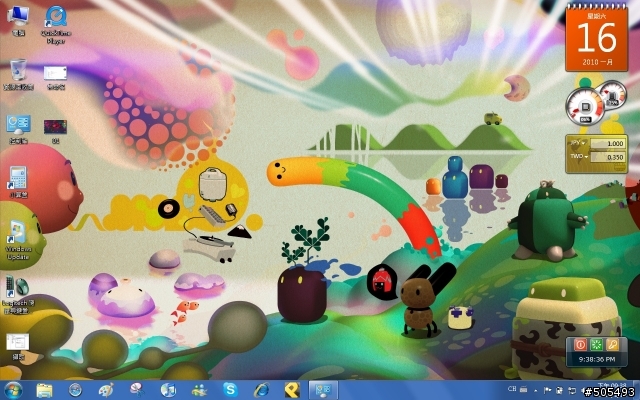640x400 pixels.
Task: Show hidden tray icons with the arrow
Action: [x=536, y=391]
